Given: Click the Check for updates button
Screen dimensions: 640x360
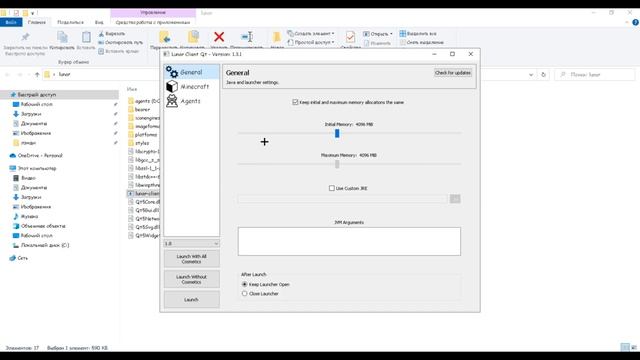Looking at the screenshot, I should (x=453, y=73).
